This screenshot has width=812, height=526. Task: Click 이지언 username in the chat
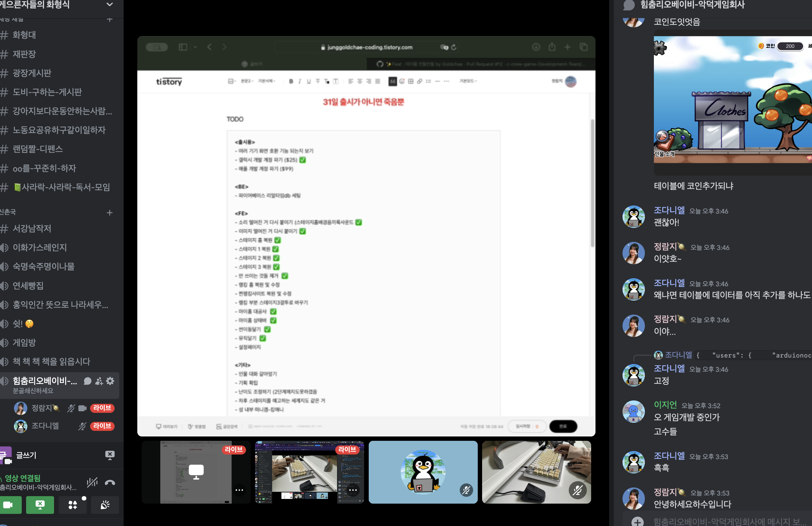(665, 405)
